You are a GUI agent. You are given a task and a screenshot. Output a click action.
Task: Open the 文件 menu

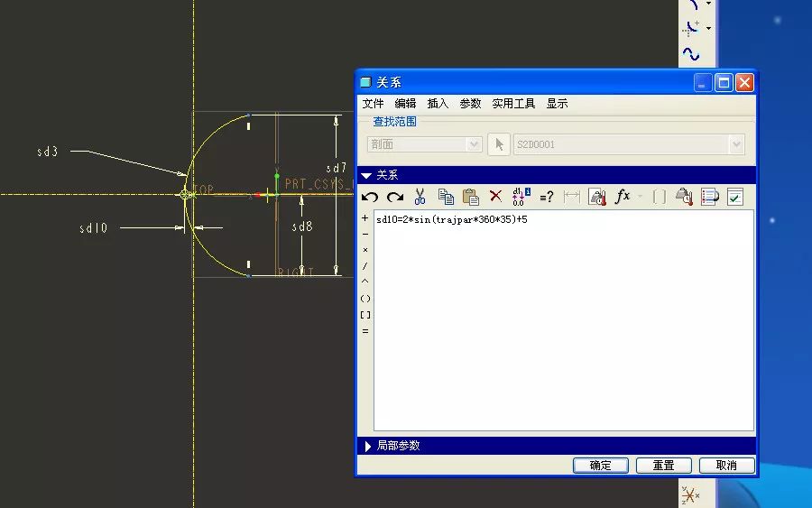[x=373, y=104]
